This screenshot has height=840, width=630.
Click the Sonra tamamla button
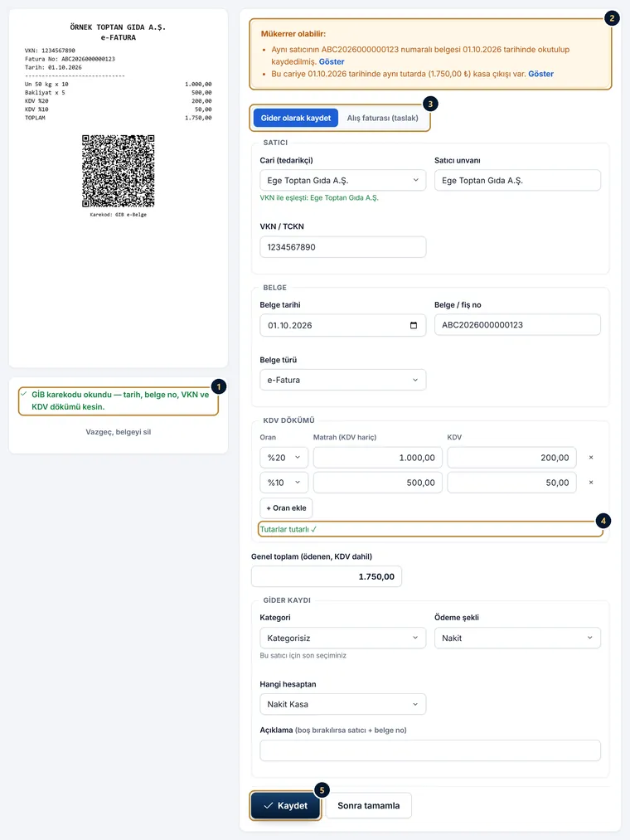click(x=369, y=806)
